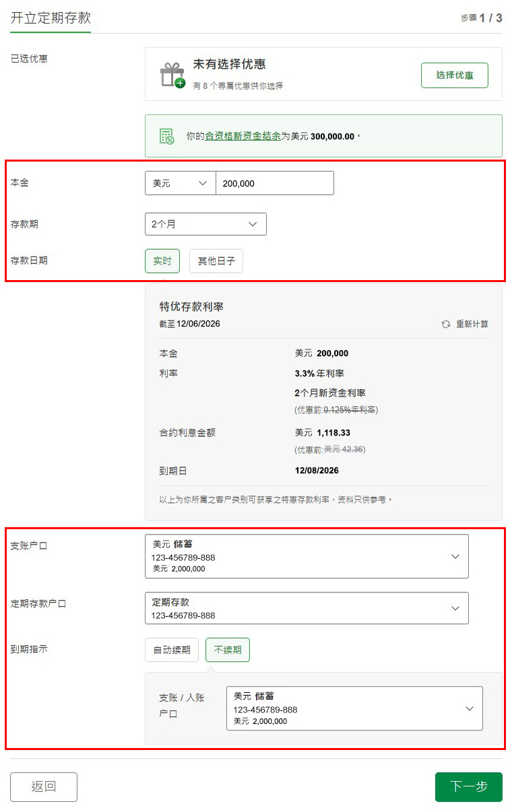Viewport: 512px width, 812px height.
Task: Click the interest amount 1,118.33
Action: (333, 433)
